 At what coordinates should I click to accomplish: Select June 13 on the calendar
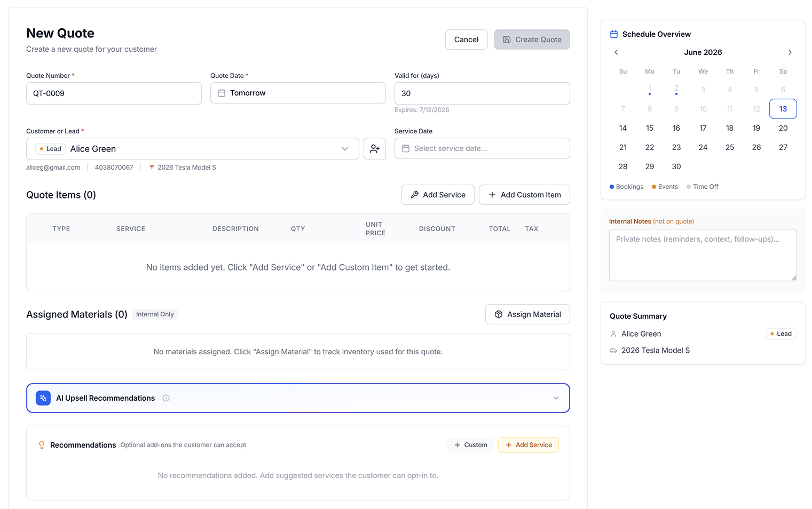(x=783, y=109)
